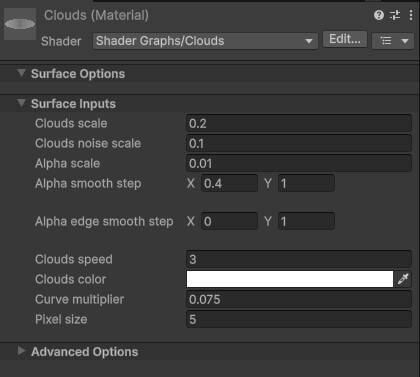Open the material help reference icon
The width and height of the screenshot is (420, 377).
(379, 15)
